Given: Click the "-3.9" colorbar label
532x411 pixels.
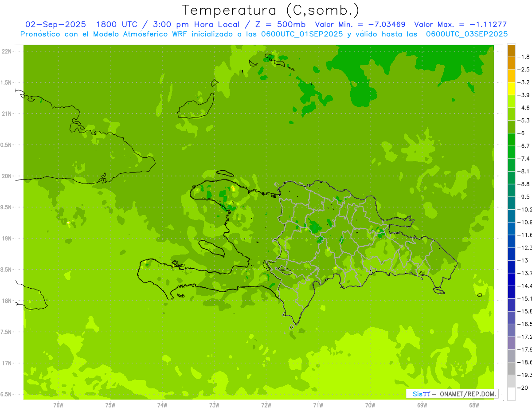Looking at the screenshot, I should click(524, 95).
